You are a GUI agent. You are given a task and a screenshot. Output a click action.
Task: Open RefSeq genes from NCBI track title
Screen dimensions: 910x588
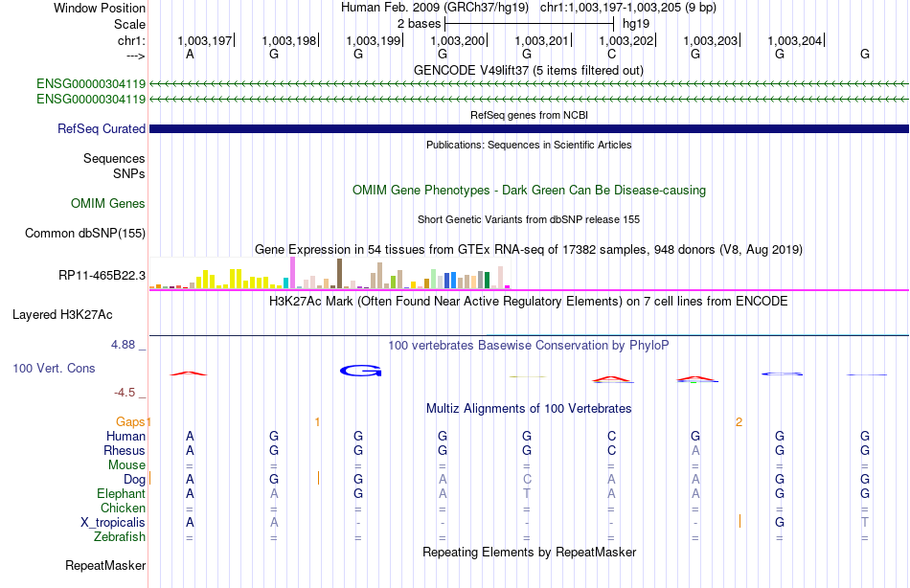pos(529,115)
